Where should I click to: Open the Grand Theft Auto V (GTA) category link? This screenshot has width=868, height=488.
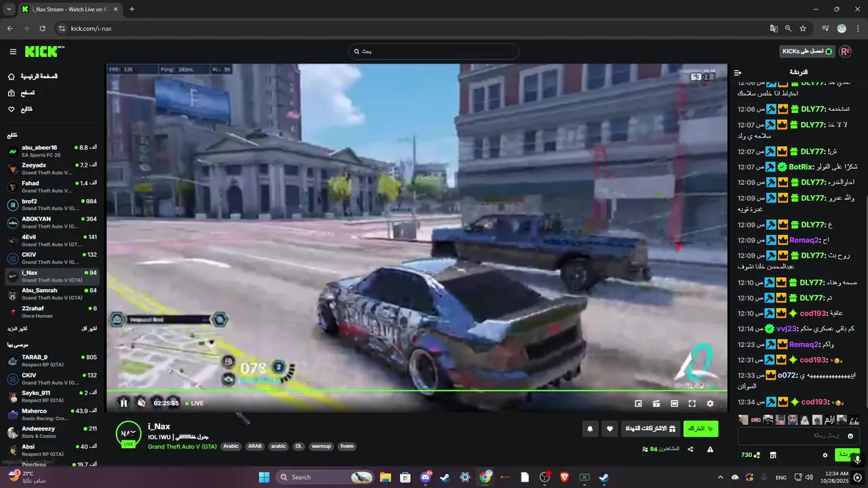click(x=182, y=447)
